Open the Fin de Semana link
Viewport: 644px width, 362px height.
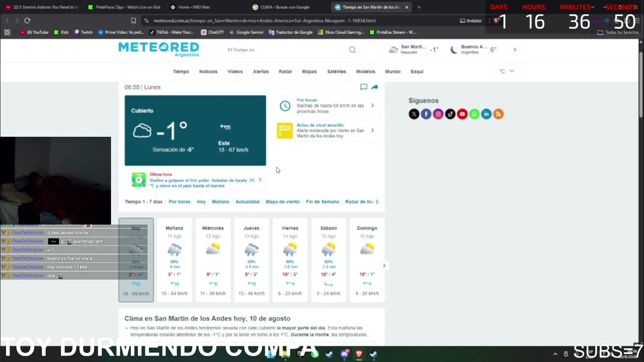(x=323, y=202)
